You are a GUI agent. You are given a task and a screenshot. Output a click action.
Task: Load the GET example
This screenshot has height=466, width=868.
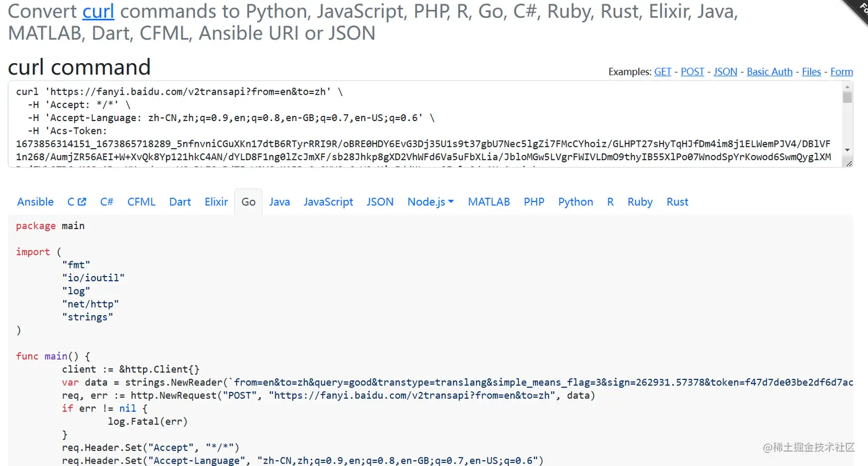662,72
